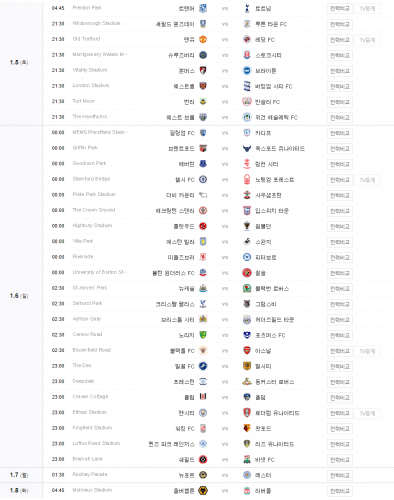
Task: Click the Tottenham crest in the 04:45 match
Action: click(247, 8)
